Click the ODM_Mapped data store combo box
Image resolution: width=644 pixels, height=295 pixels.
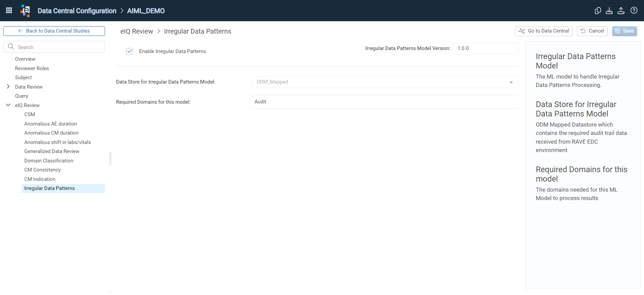[x=384, y=82]
